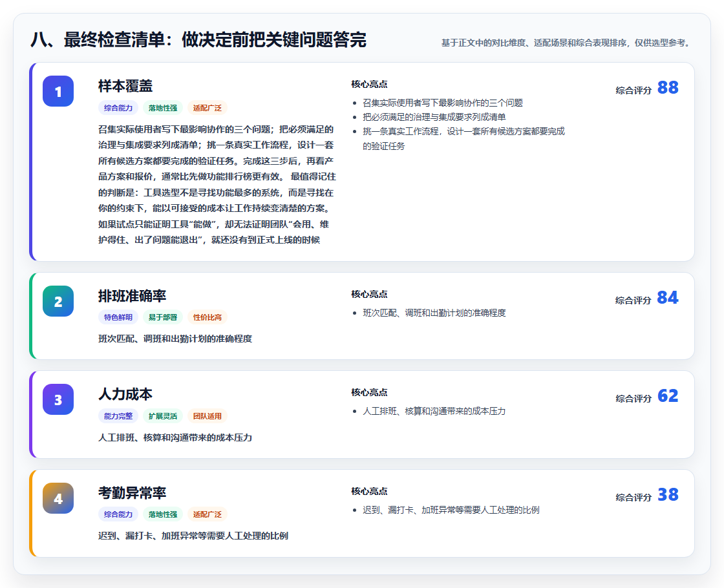Click description under 排班准确率 tags
This screenshot has height=588, width=724.
click(175, 339)
